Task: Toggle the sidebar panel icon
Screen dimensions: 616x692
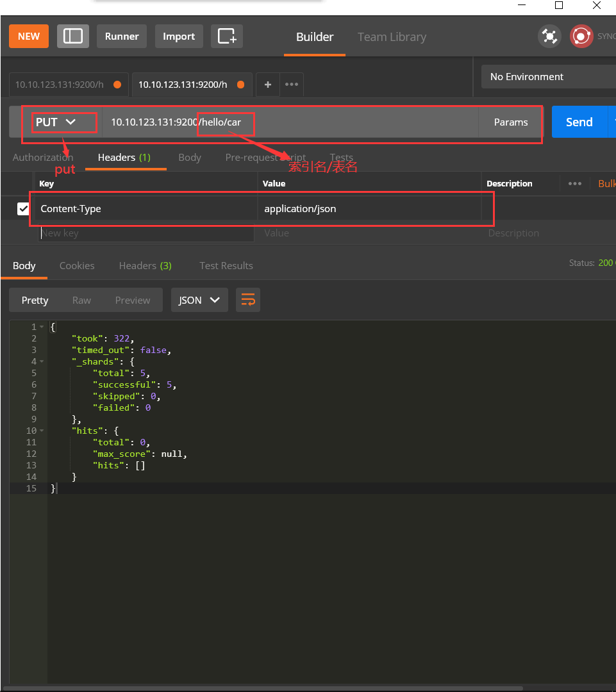Action: [73, 36]
